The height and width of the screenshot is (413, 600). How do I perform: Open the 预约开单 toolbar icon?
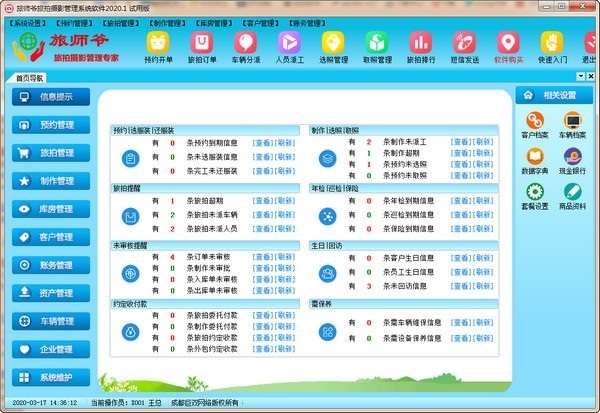158,47
